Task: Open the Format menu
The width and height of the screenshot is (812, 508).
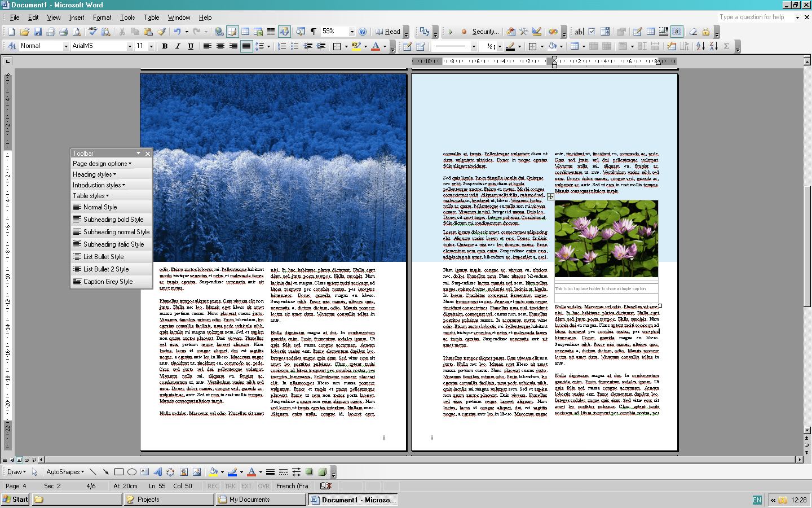Action: pos(102,17)
